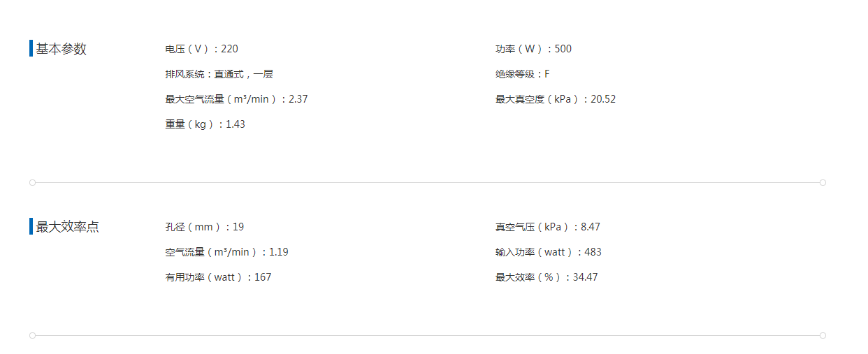
Task: Click the 重量(kg):1.43 text
Action: click(205, 124)
